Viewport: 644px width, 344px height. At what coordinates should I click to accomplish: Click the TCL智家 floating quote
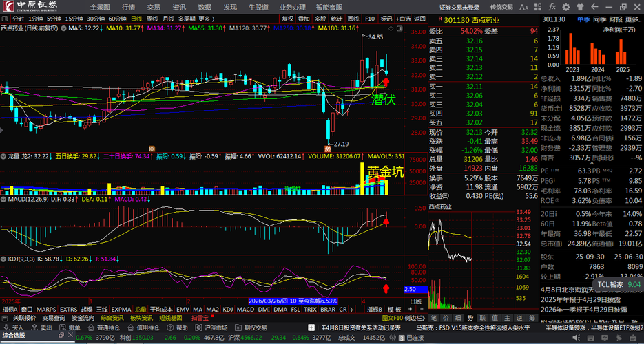pos(618,284)
